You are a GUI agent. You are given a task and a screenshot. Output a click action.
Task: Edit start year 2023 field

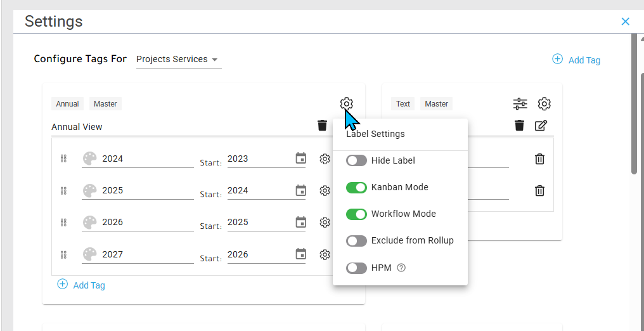[x=261, y=159]
